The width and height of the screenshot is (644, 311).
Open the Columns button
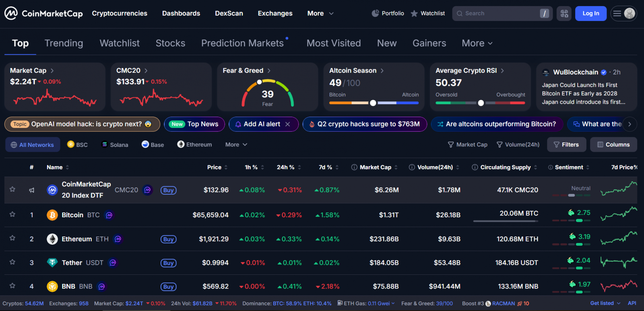click(613, 145)
